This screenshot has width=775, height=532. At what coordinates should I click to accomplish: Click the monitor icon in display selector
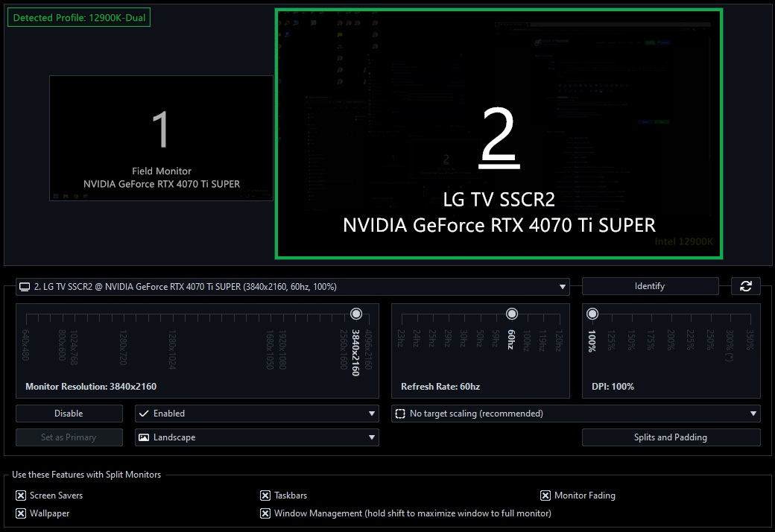(25, 287)
